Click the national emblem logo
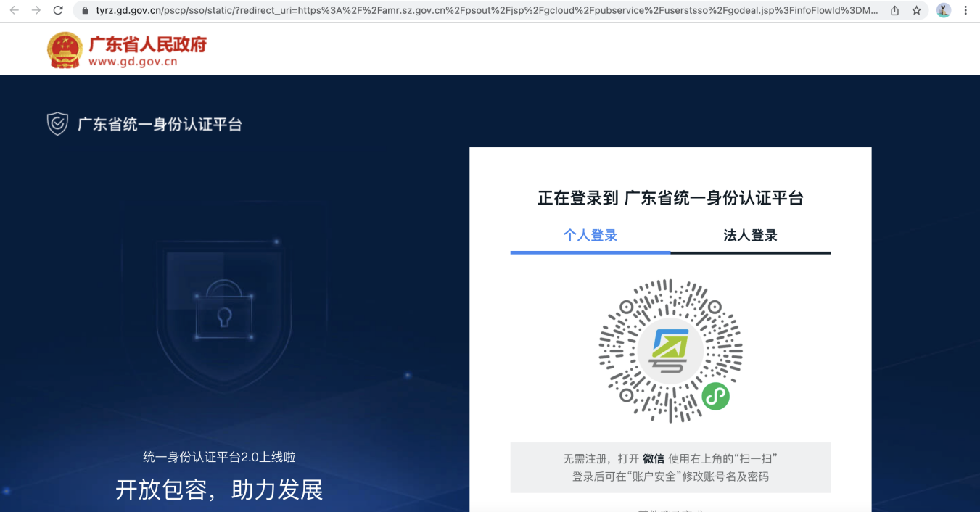Viewport: 980px width, 512px height. 65,50
